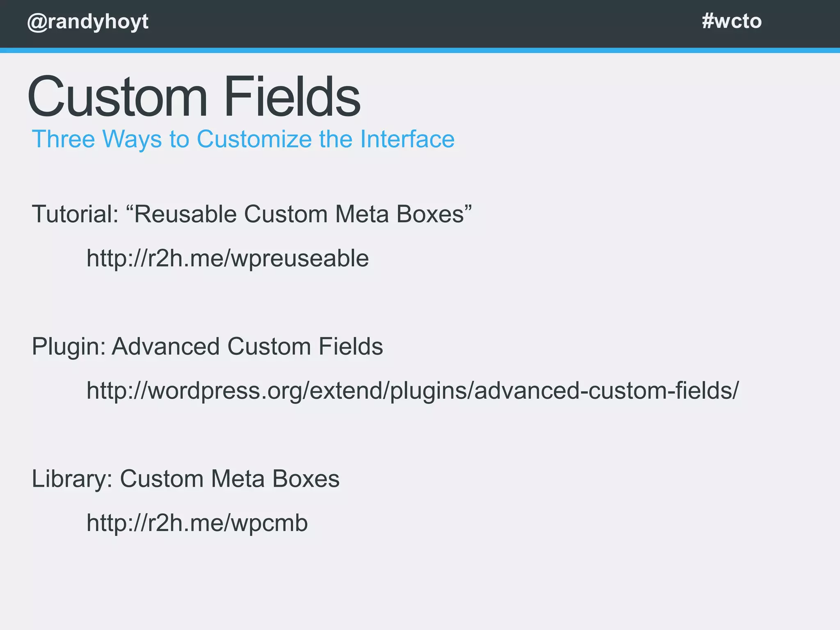Screen dimensions: 840x630
Task: Open the r2h.me/wpcmb link
Action: [197, 523]
